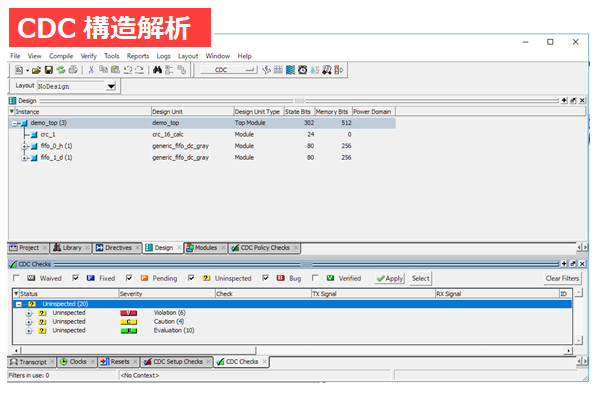Click the Copy toolbar icon
This screenshot has height=396, width=601.
[103, 70]
